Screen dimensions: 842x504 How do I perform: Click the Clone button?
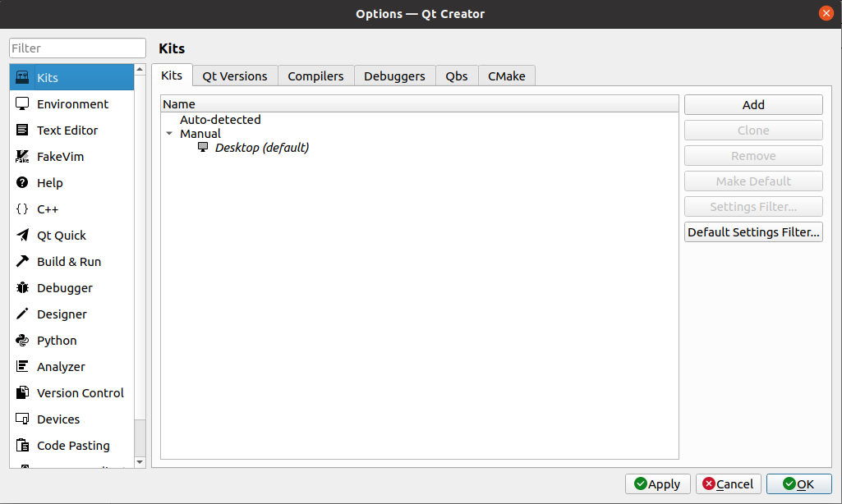753,130
